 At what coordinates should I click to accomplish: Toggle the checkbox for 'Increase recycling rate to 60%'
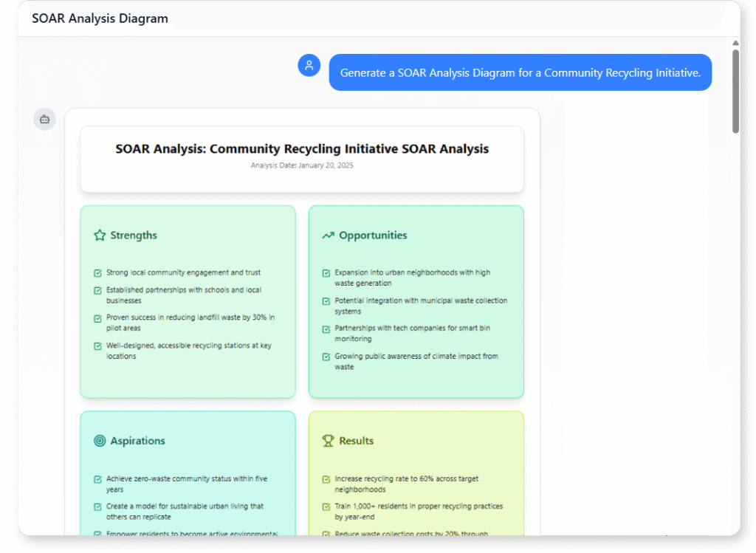tap(326, 478)
